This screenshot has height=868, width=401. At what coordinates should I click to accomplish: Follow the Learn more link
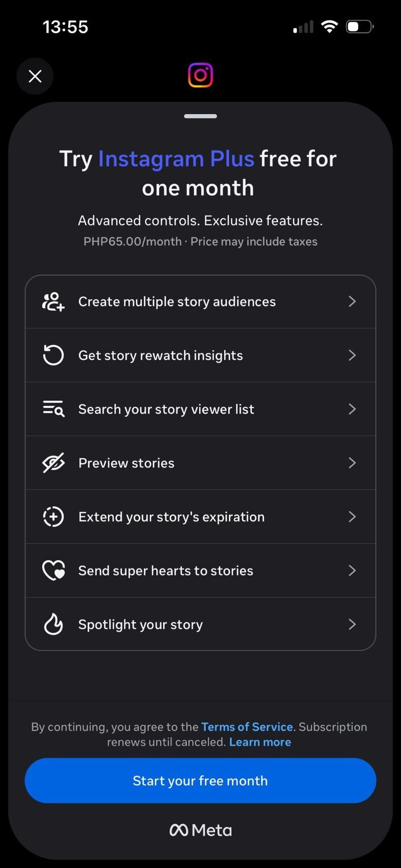260,742
